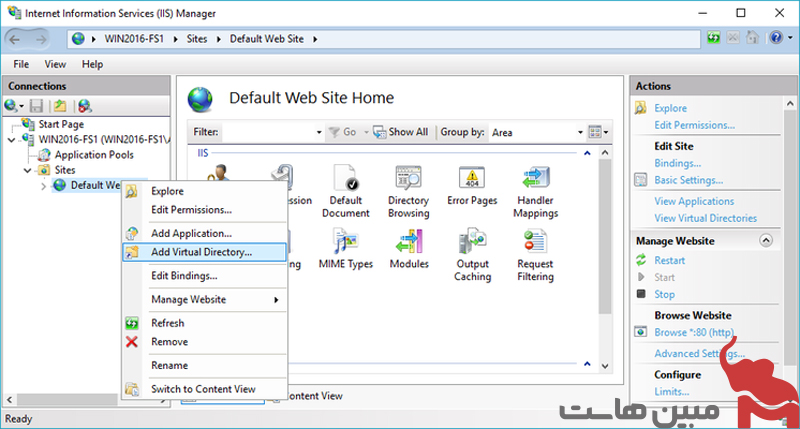
Task: Open the Help icon dropdown arrow
Action: tap(790, 37)
